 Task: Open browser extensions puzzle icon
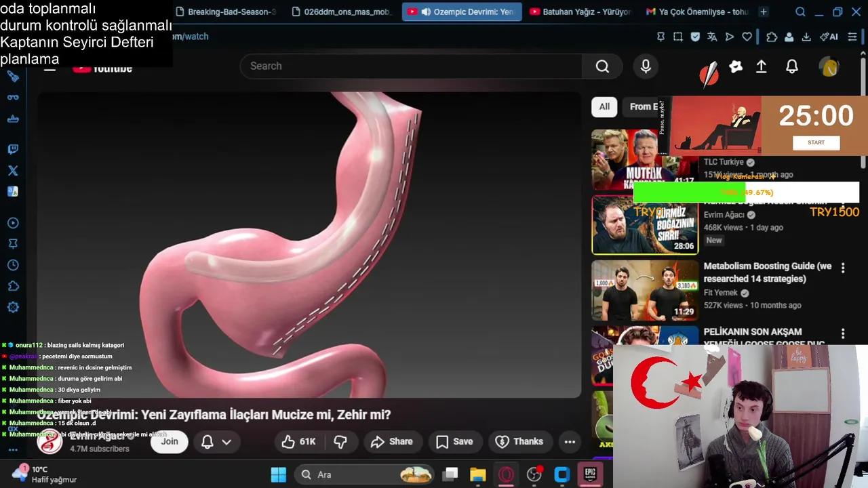(772, 37)
